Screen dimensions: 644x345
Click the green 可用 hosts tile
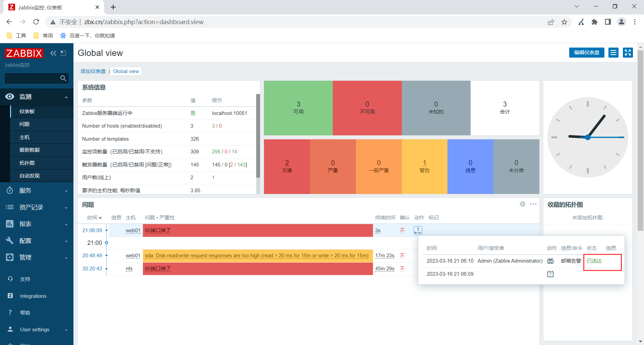(298, 108)
